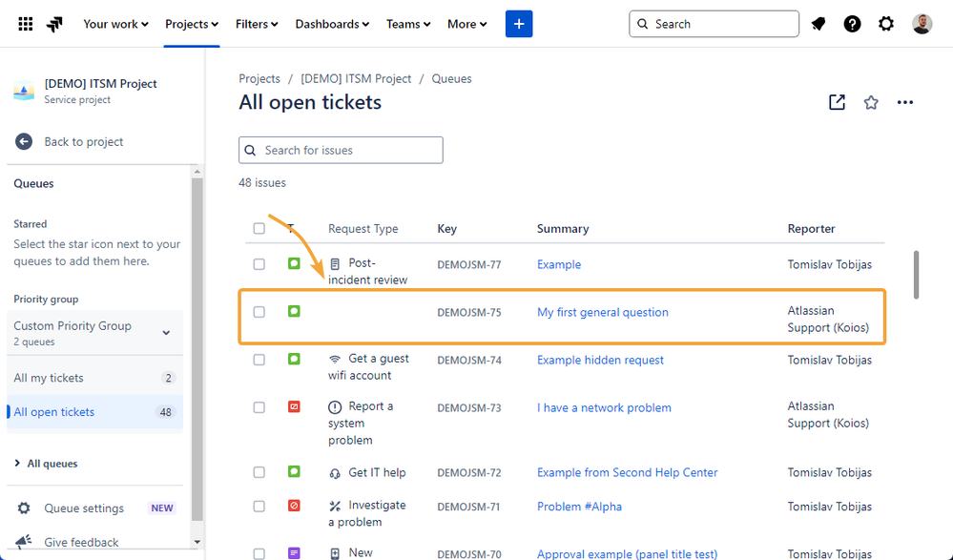Click the green issue type icon for DEMOJSM-77
The width and height of the screenshot is (953, 560).
[x=294, y=263]
